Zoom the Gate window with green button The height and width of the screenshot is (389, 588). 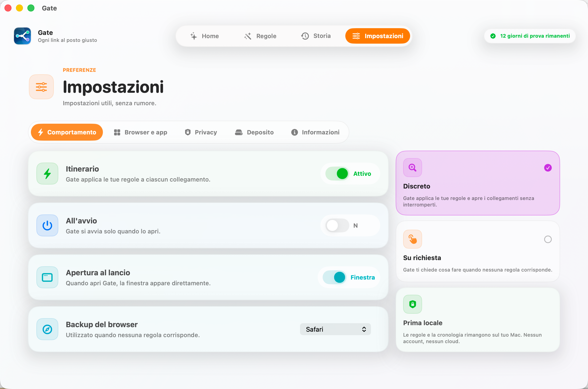click(x=31, y=8)
